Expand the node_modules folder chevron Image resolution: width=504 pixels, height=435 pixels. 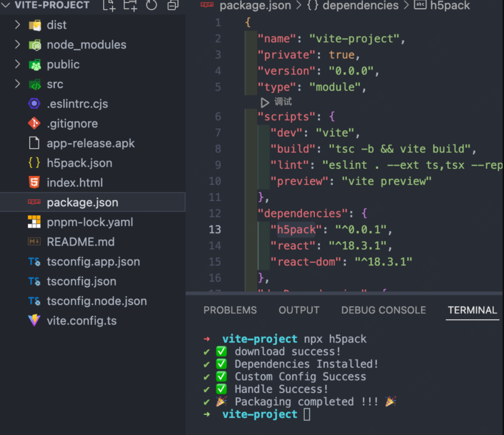click(x=17, y=44)
